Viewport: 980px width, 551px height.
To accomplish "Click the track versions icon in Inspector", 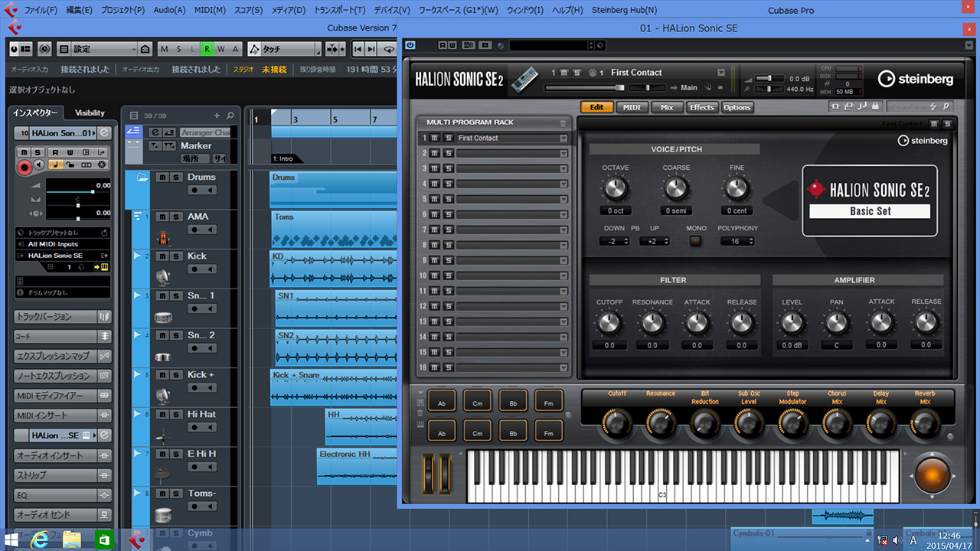I will coord(104,317).
